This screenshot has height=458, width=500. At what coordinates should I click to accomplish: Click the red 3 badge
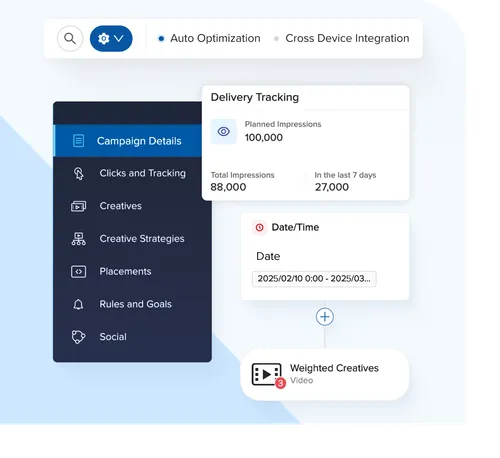(280, 383)
